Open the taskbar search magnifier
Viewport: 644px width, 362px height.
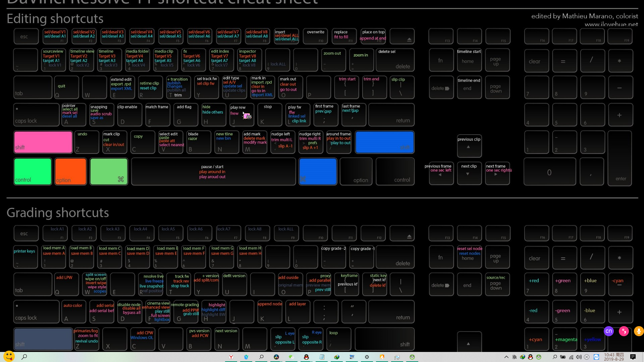(24, 357)
